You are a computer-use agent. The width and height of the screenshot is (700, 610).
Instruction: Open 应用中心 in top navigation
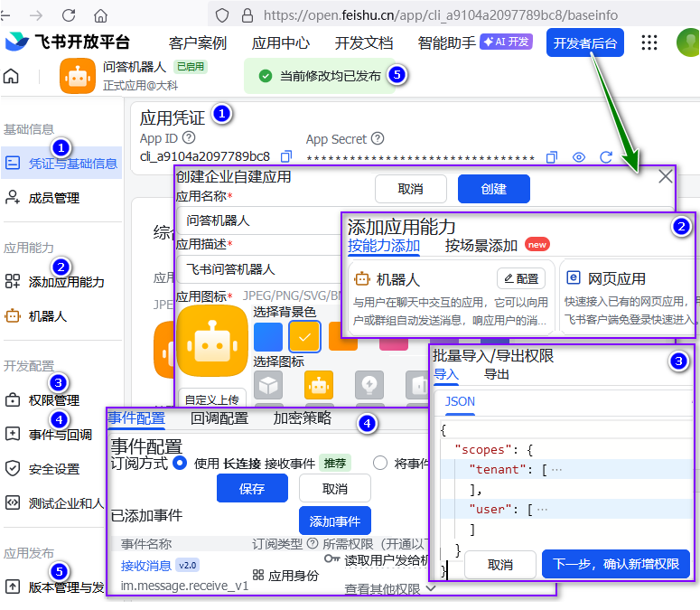280,42
